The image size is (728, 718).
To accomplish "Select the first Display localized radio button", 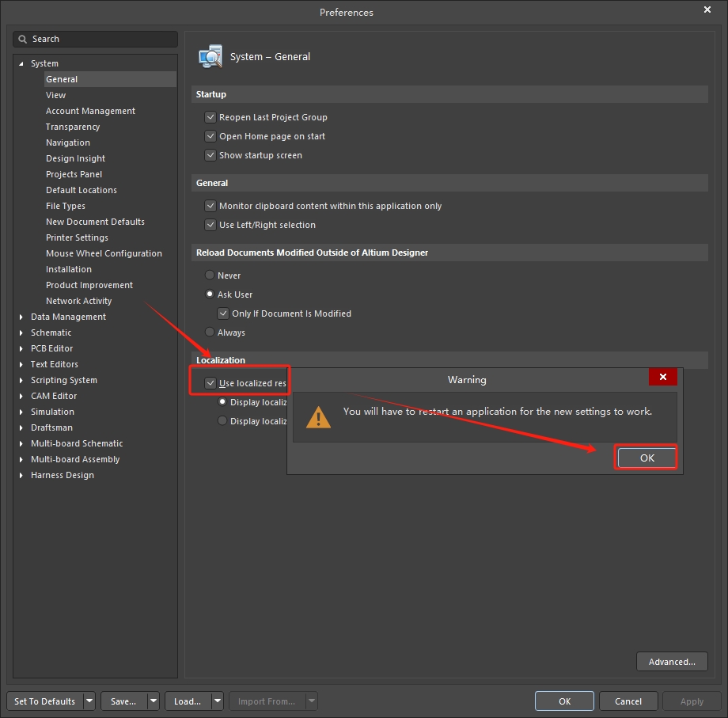I will point(222,401).
